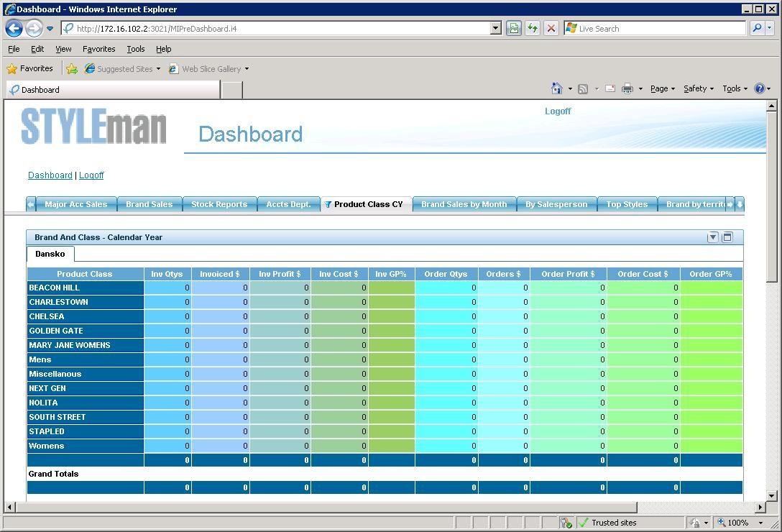The height and width of the screenshot is (532, 782).
Task: Click the Trusted sites security zone indicator
Action: pos(630,523)
